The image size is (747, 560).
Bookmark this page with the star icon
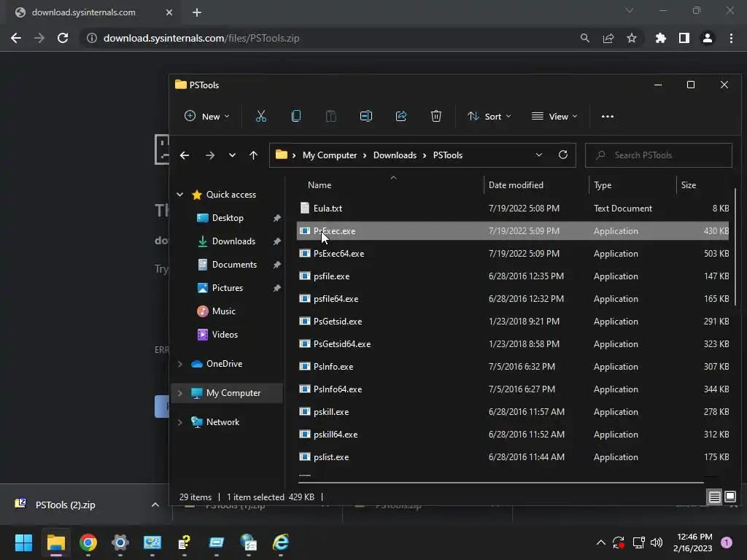632,38
